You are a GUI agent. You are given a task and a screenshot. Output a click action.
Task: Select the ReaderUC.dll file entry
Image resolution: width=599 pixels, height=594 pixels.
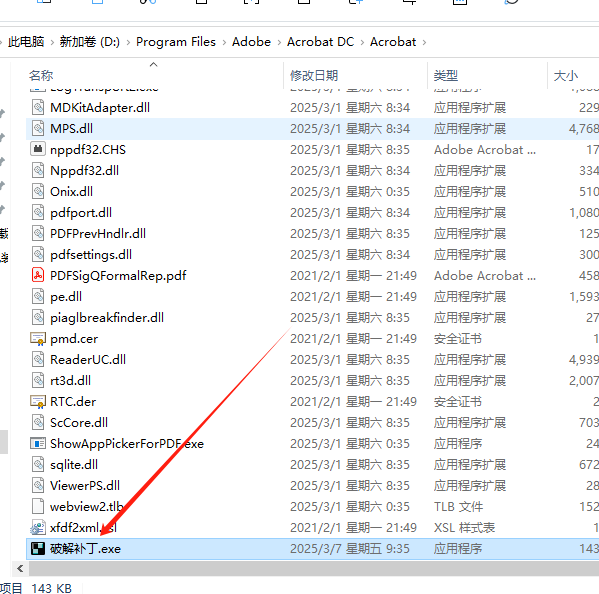(x=312, y=359)
